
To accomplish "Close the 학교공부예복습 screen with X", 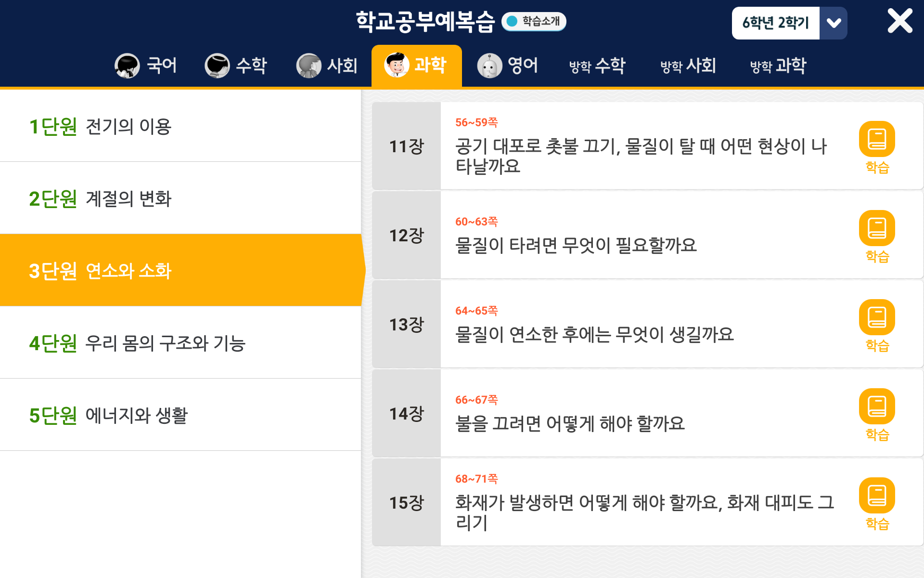I will 899,21.
